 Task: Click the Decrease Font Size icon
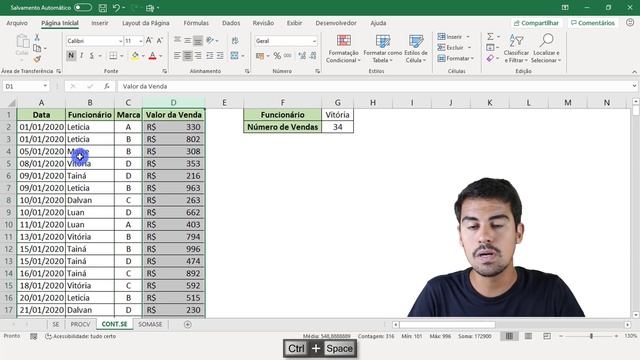coord(160,40)
